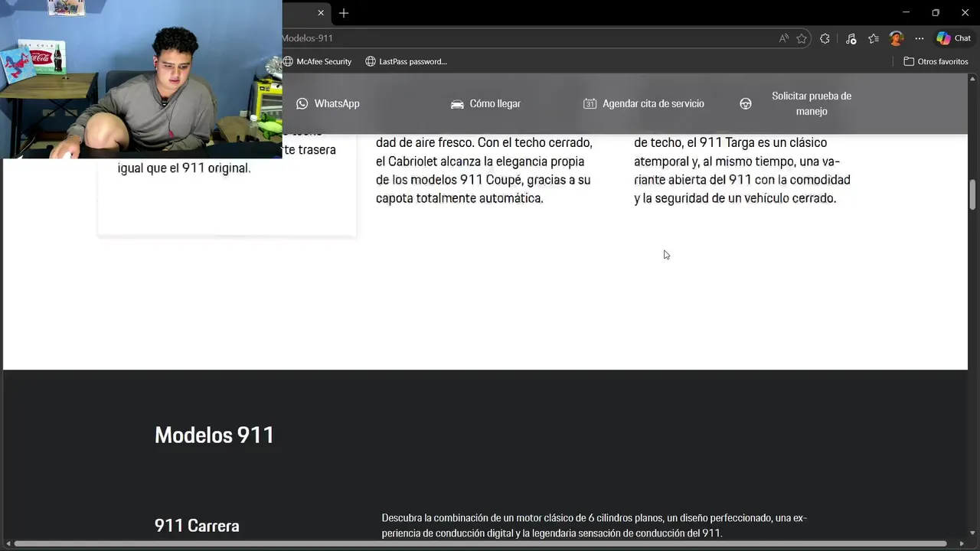This screenshot has width=980, height=551.
Task: Click the calendar icon for service appointment
Action: coord(590,103)
